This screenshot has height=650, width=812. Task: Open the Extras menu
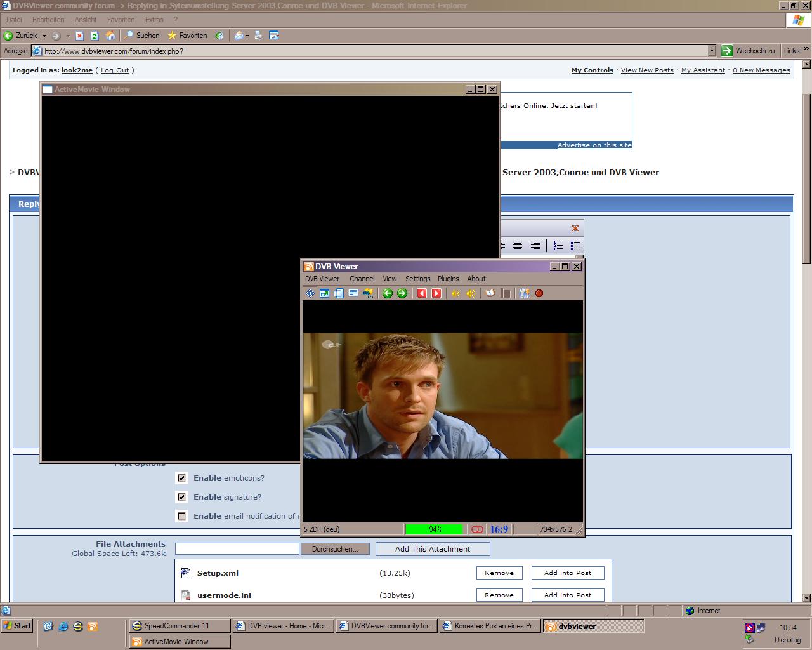(154, 20)
